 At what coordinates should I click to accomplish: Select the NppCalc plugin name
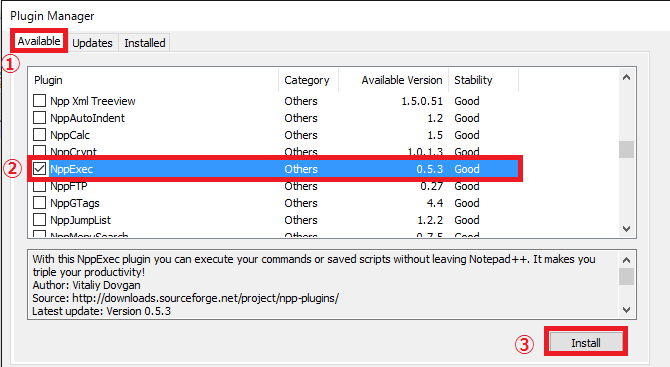coord(70,135)
